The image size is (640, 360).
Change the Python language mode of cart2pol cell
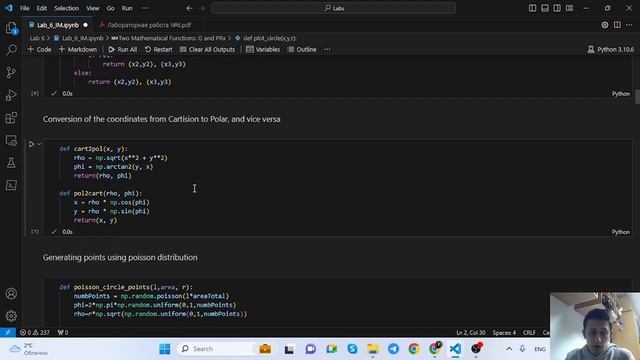[620, 232]
